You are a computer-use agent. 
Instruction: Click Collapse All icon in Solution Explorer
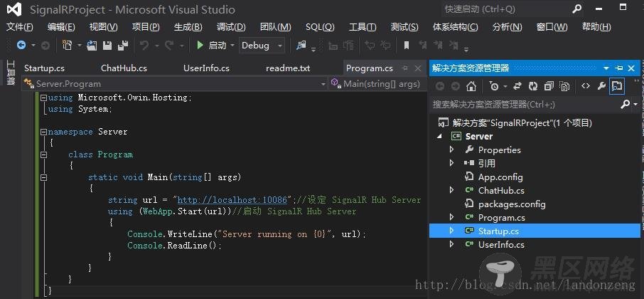549,86
